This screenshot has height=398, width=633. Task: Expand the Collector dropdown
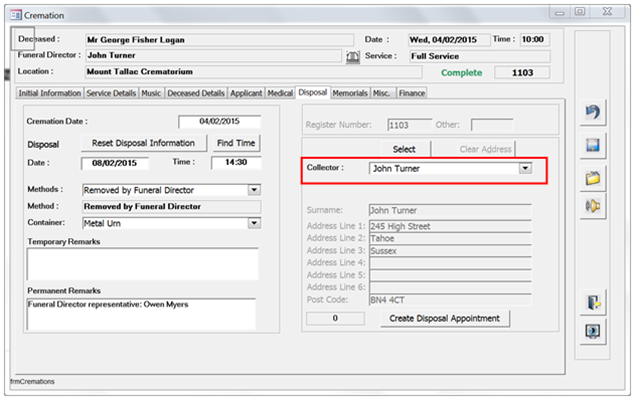pos(525,168)
